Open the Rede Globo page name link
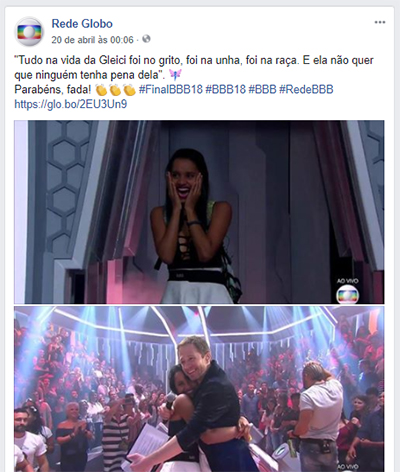The width and height of the screenshot is (400, 472). [82, 24]
